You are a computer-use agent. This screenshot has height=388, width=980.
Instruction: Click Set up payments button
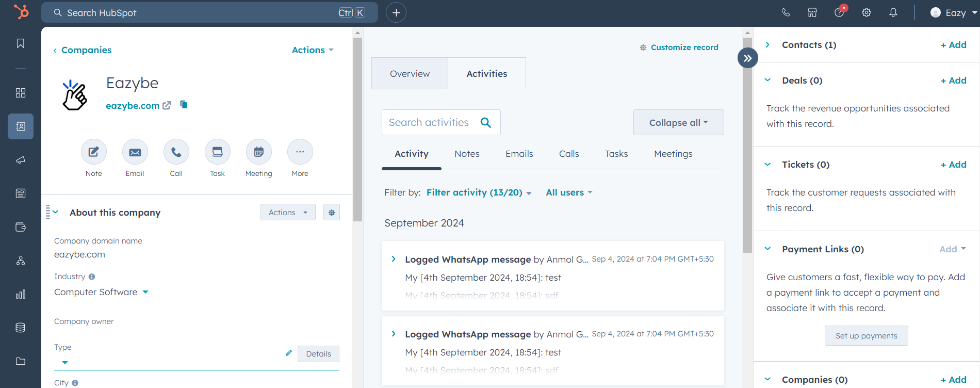pyautogui.click(x=867, y=335)
